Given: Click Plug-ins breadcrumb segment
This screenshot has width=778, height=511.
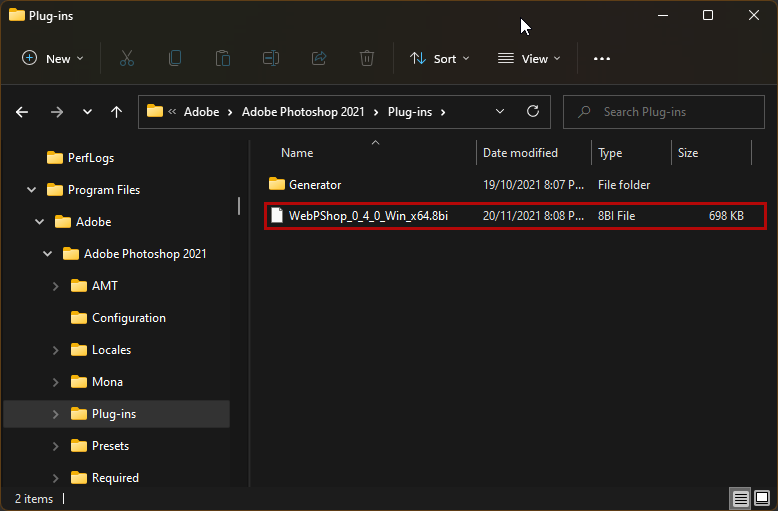Looking at the screenshot, I should pos(410,112).
